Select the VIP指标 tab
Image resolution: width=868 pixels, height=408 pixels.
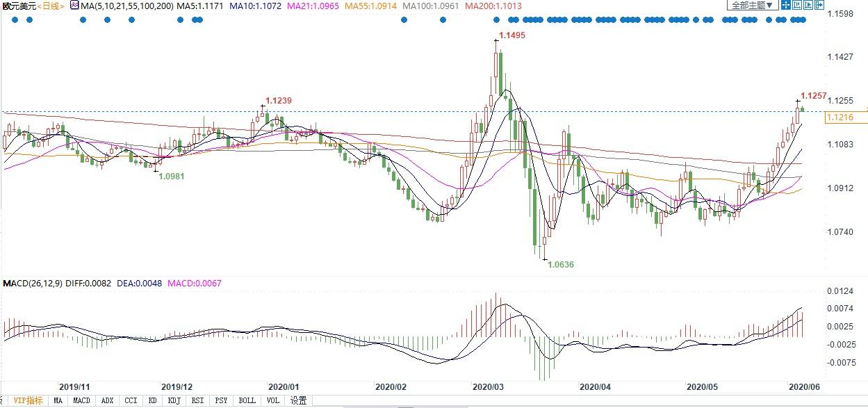pos(28,400)
